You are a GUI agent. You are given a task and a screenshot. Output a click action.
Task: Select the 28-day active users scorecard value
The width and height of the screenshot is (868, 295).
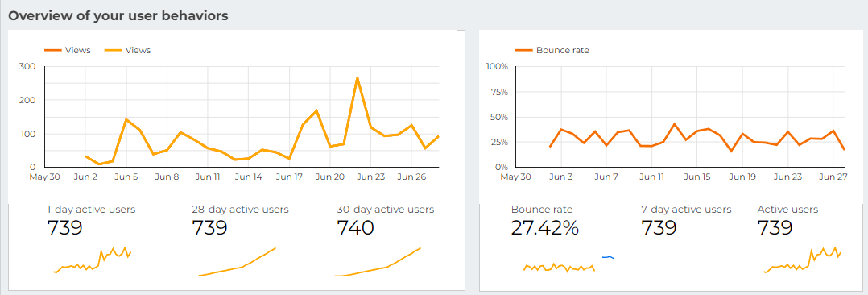210,228
